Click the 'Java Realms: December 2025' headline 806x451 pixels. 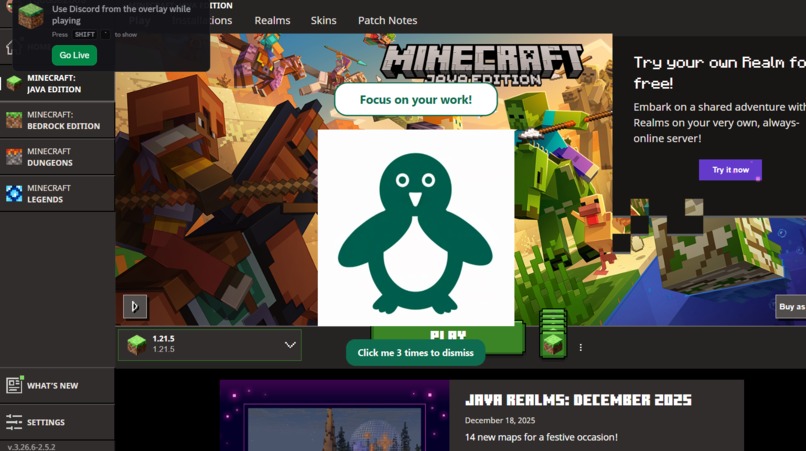pyautogui.click(x=578, y=400)
